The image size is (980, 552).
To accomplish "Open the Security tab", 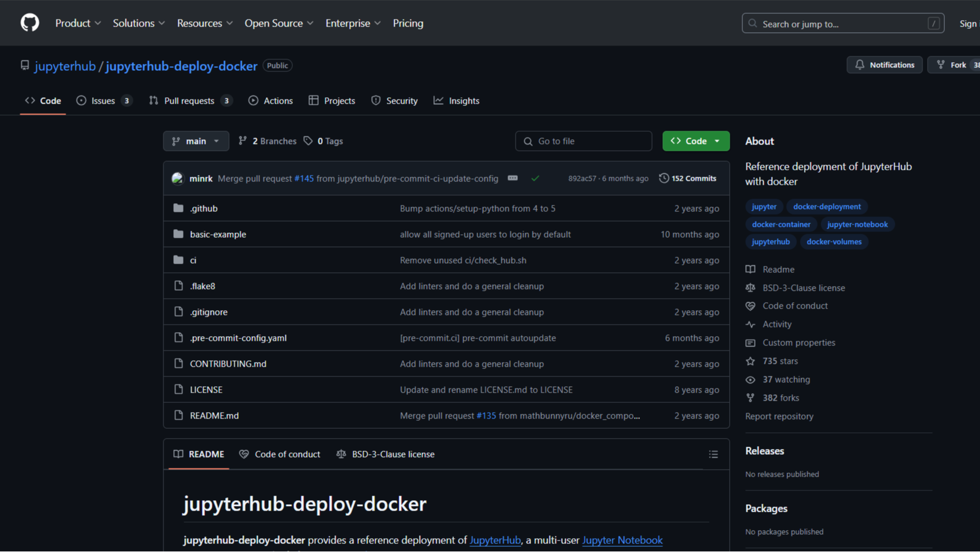I will [x=395, y=101].
